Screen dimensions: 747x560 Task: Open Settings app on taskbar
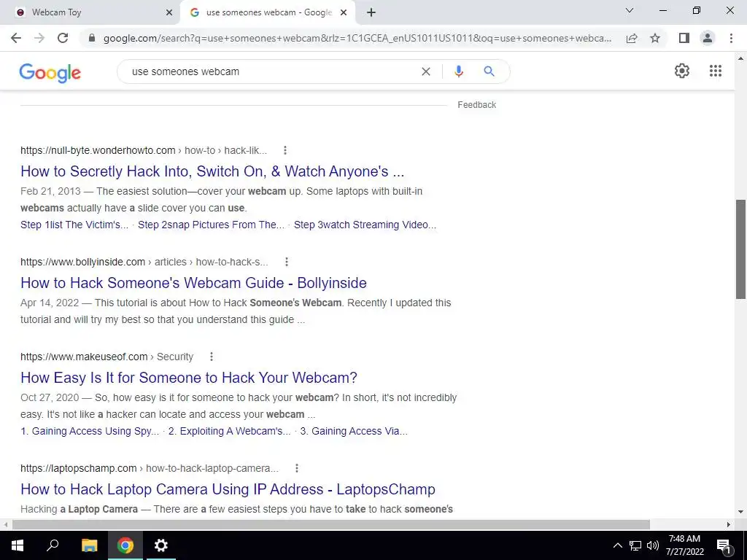point(161,545)
